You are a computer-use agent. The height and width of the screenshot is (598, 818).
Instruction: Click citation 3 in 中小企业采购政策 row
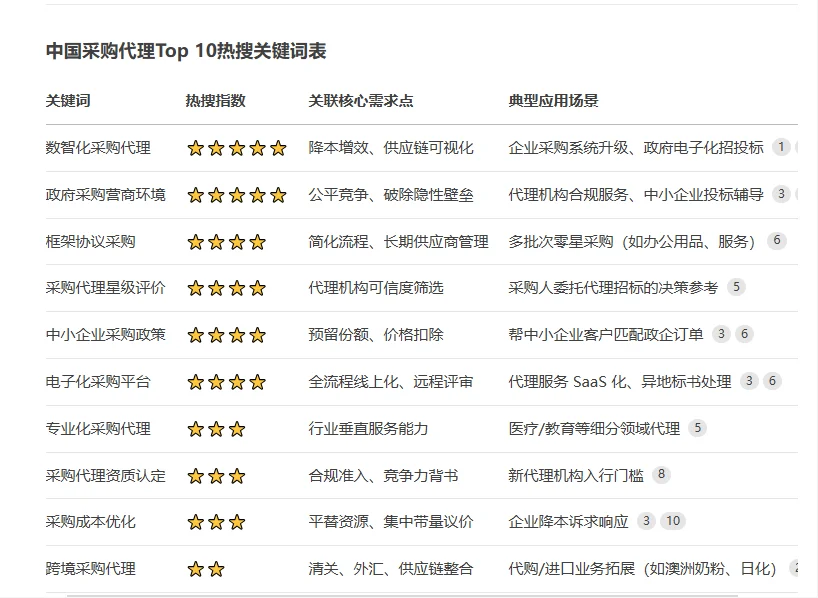(x=721, y=333)
